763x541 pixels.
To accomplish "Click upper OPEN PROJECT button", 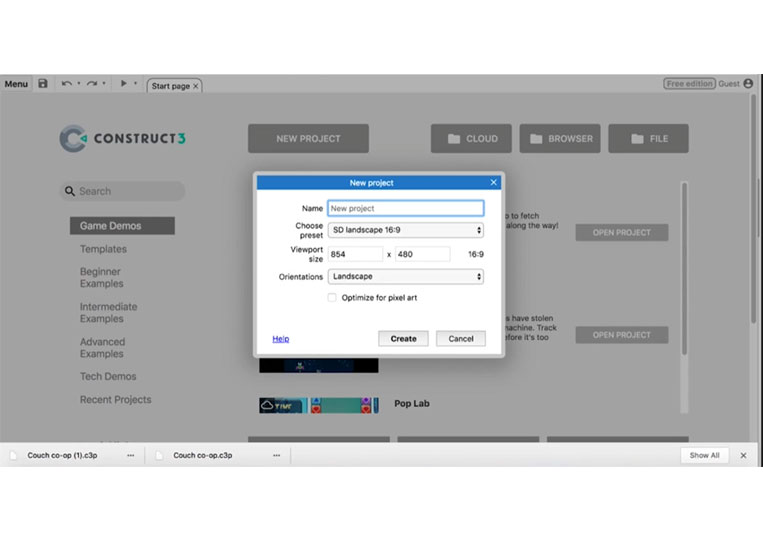I will pyautogui.click(x=621, y=233).
